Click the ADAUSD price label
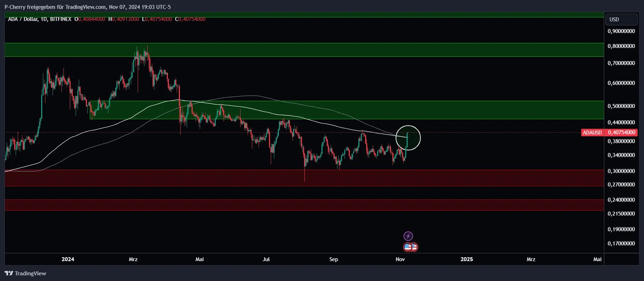Screen dimensions: 644x281 pos(592,132)
